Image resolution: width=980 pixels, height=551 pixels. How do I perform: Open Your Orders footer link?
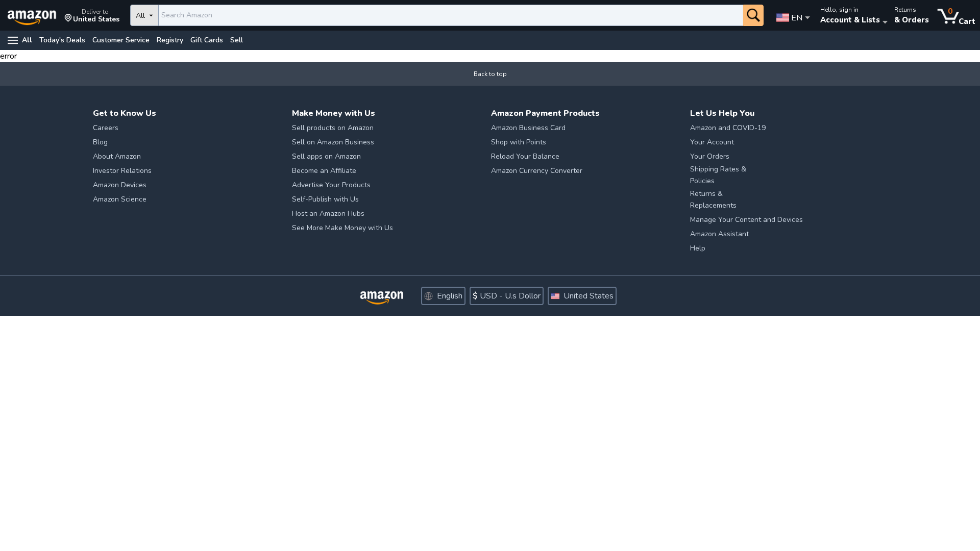click(709, 157)
